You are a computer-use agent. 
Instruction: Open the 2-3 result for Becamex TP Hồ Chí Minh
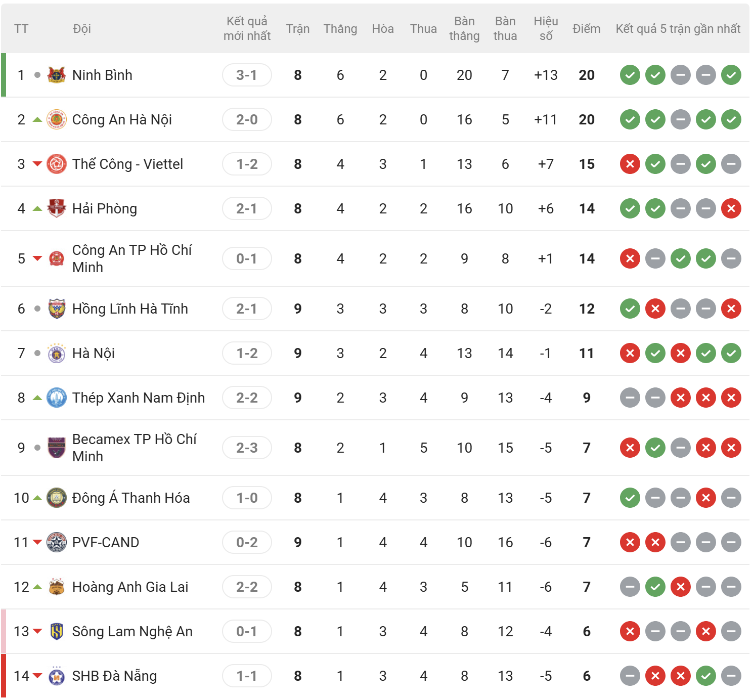(x=247, y=448)
